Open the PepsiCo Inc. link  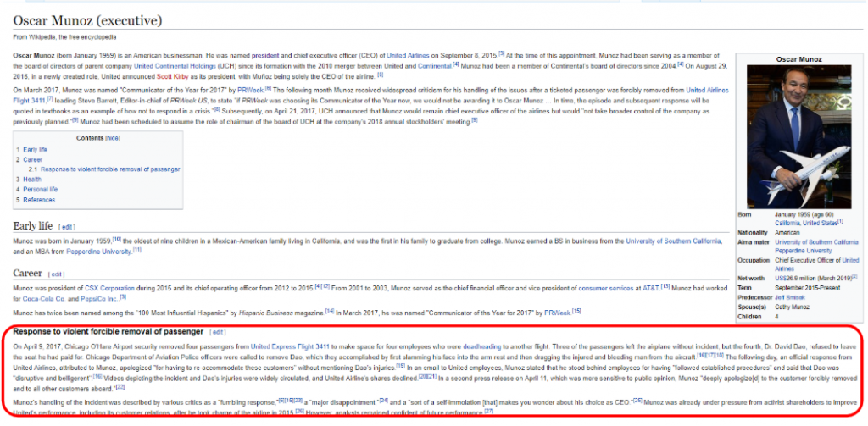click(x=98, y=299)
